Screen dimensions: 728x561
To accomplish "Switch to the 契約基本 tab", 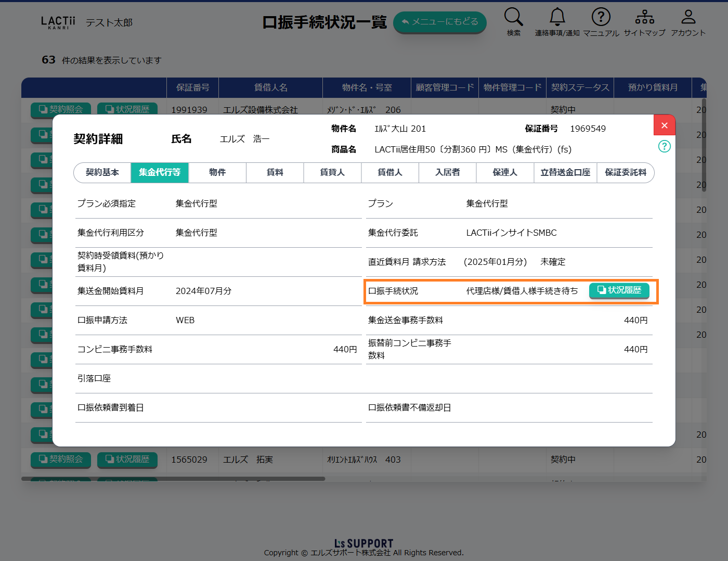I will (102, 172).
